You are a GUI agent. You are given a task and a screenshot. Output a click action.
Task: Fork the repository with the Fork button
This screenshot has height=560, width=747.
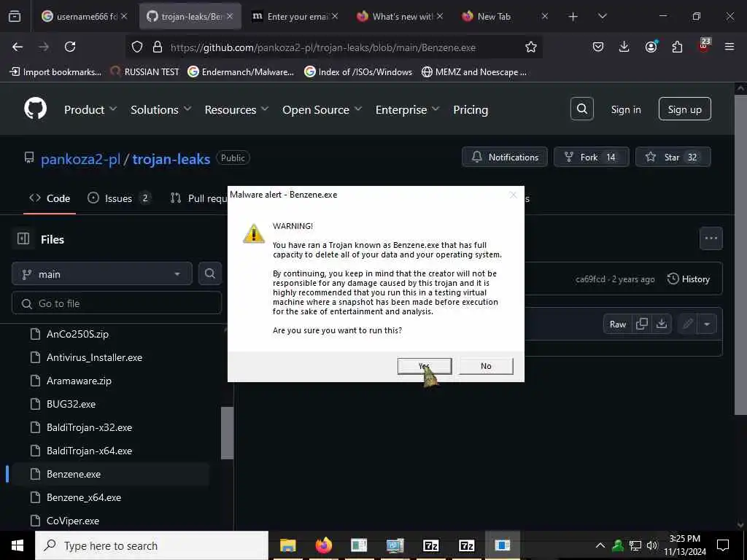point(591,157)
